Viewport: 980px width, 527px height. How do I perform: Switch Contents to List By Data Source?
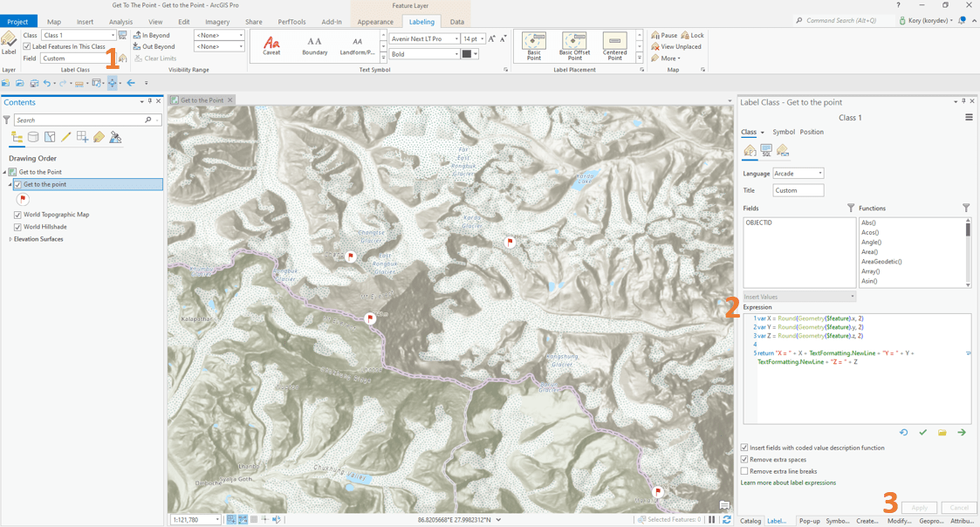(x=33, y=137)
